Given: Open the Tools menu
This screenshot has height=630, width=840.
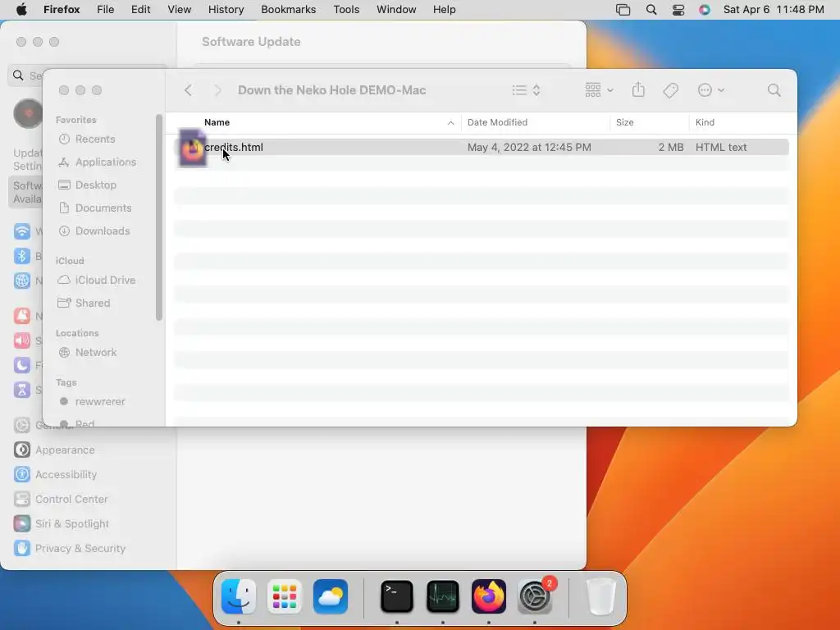Looking at the screenshot, I should click(x=347, y=10).
